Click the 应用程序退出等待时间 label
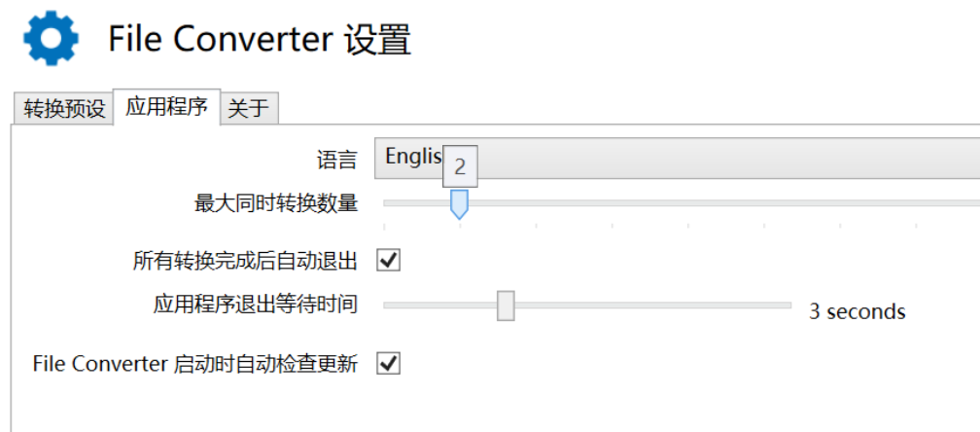The width and height of the screenshot is (980, 432). (255, 305)
